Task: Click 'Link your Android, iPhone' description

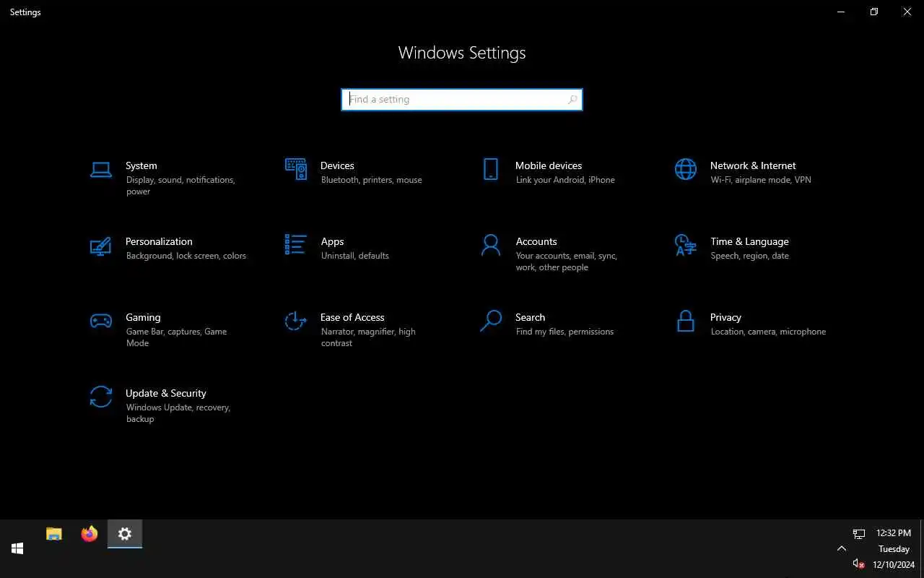Action: (x=565, y=180)
